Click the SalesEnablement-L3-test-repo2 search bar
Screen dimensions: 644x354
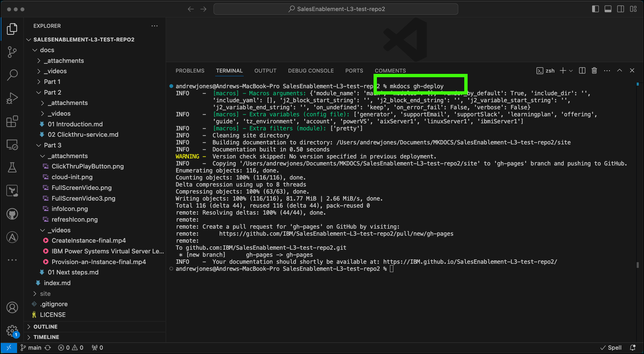tap(335, 9)
